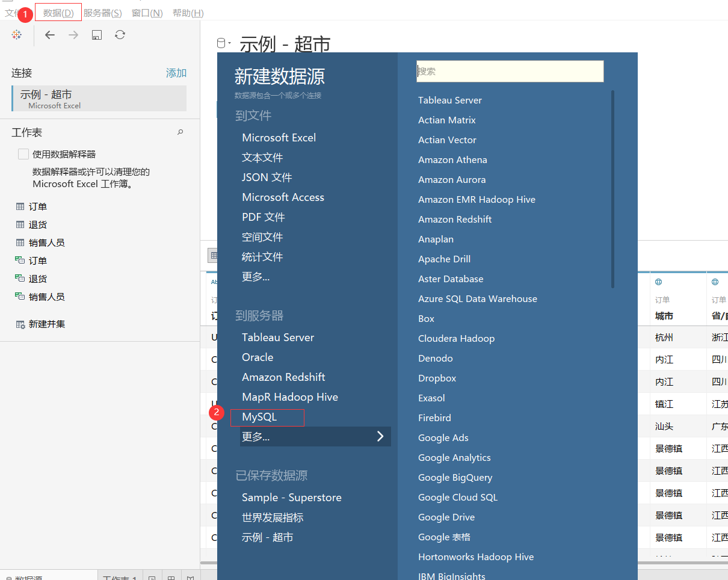Select the 销售人员 table sheet icon
The height and width of the screenshot is (580, 728).
click(x=20, y=242)
